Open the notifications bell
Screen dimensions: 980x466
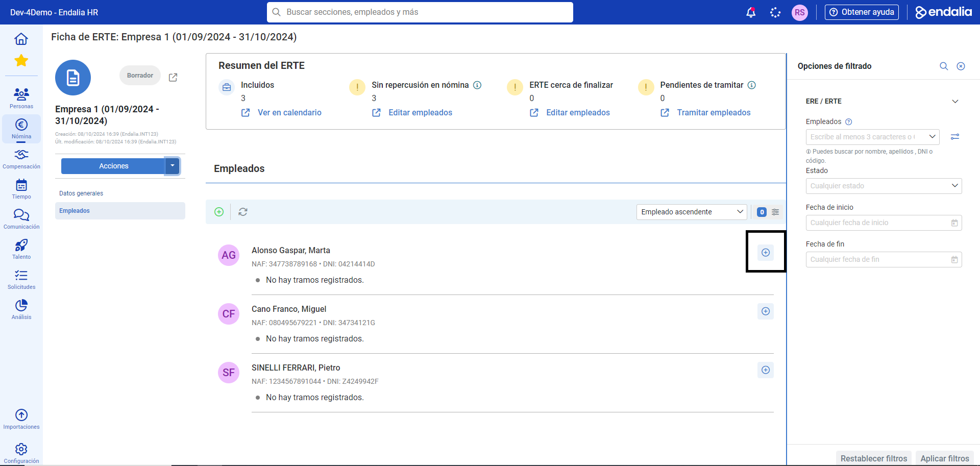click(x=751, y=12)
